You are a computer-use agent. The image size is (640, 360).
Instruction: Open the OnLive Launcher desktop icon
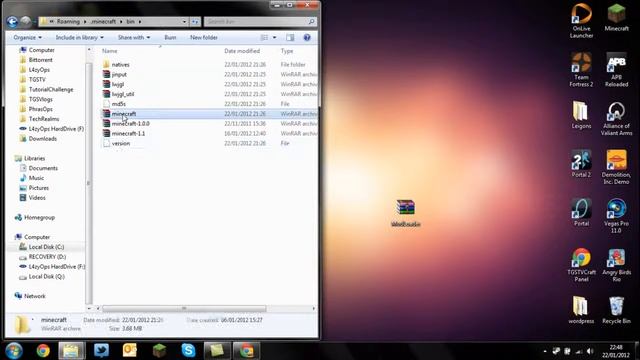click(581, 20)
